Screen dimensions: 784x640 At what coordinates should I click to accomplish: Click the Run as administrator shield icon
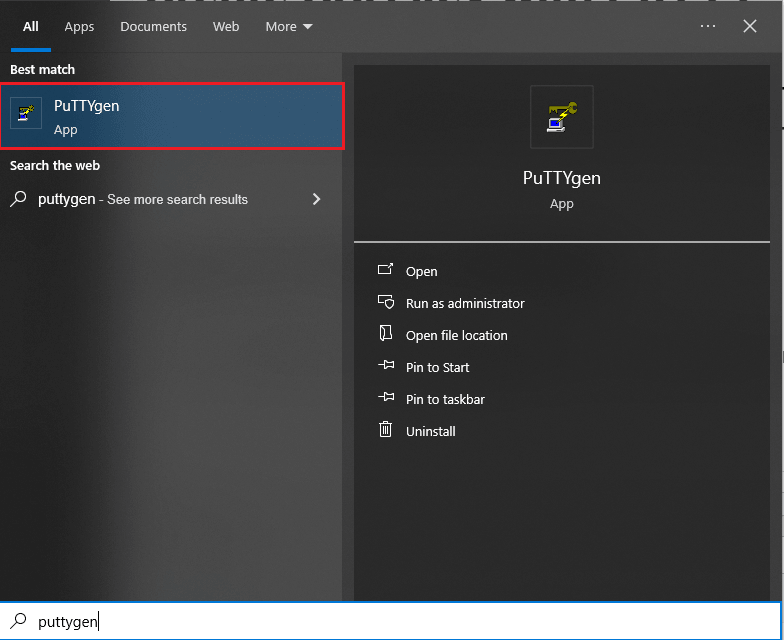click(386, 302)
